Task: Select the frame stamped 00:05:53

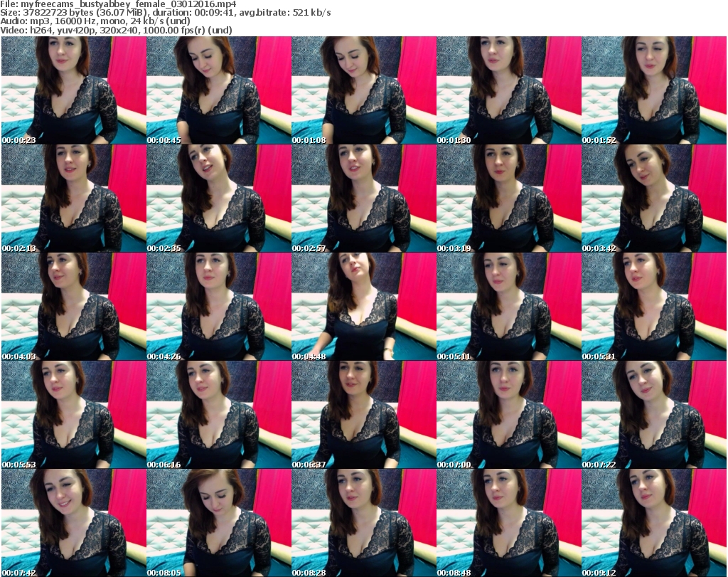Action: [74, 415]
